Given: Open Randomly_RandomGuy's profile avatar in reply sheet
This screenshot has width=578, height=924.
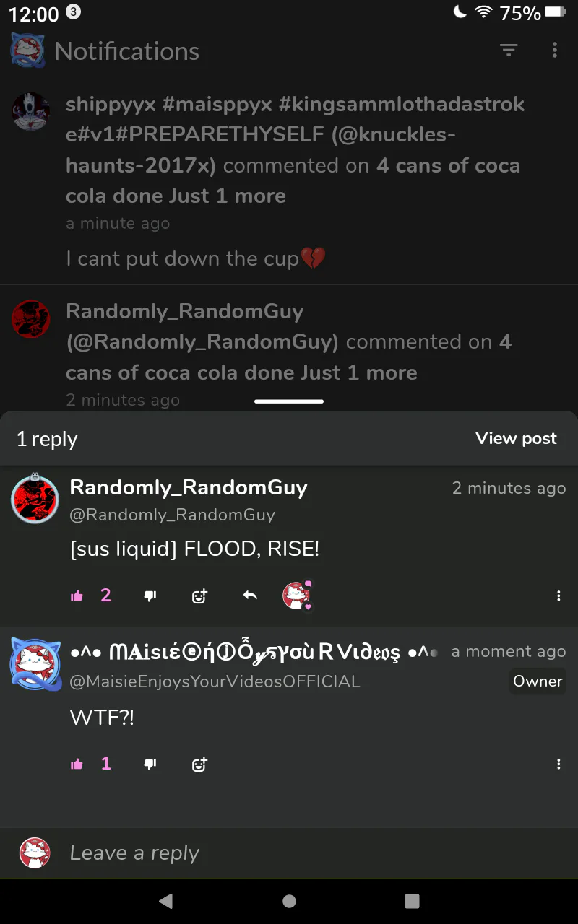Looking at the screenshot, I should pyautogui.click(x=35, y=499).
